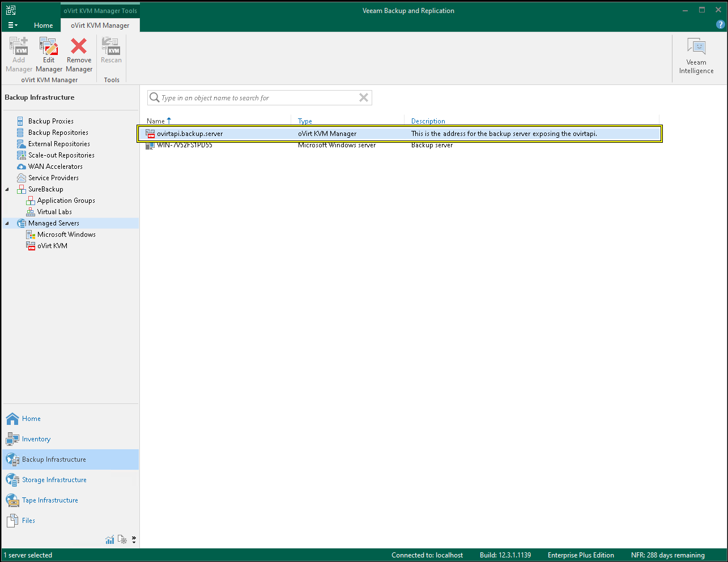Collapse the SureBackup tree node
Image resolution: width=728 pixels, height=562 pixels.
tap(7, 189)
